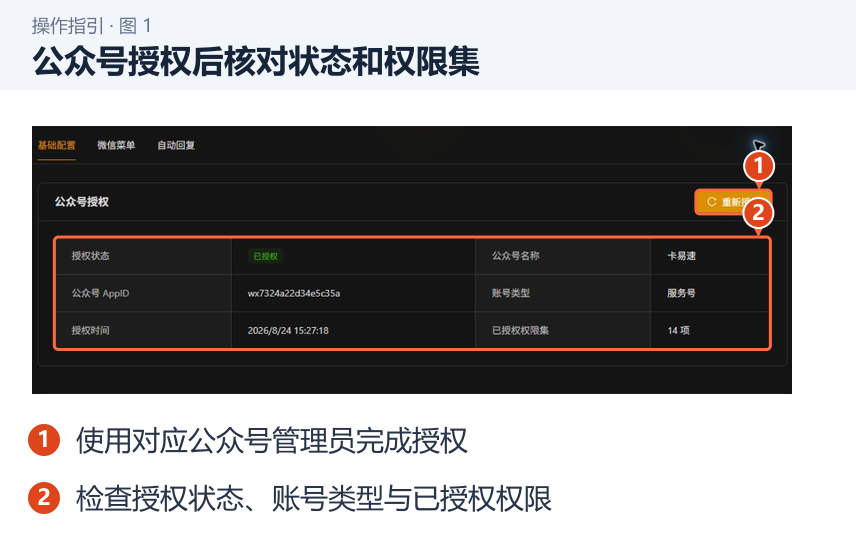Switch to the 基础配置 tab
This screenshot has width=856, height=538.
pyautogui.click(x=57, y=145)
